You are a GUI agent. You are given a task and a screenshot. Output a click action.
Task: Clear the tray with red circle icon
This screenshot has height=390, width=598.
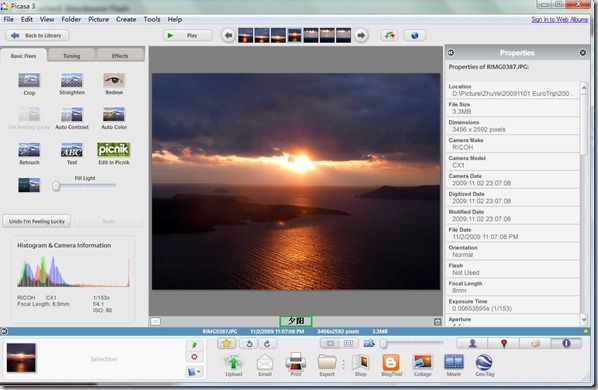(x=195, y=357)
